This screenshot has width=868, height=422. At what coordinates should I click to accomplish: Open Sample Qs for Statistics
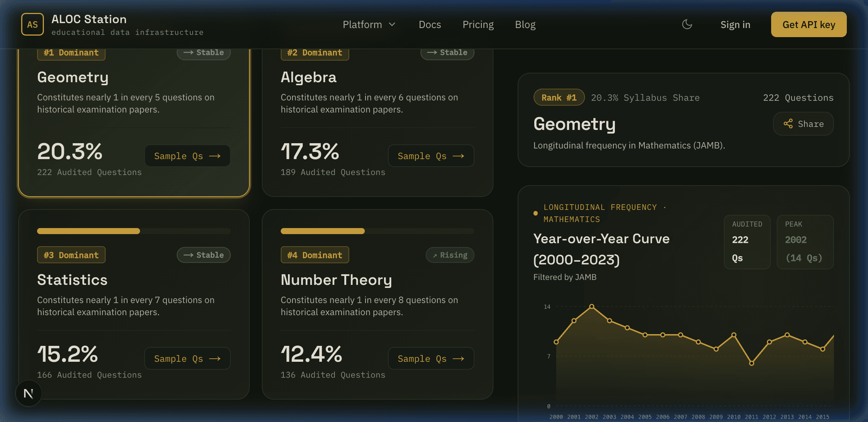tap(187, 358)
